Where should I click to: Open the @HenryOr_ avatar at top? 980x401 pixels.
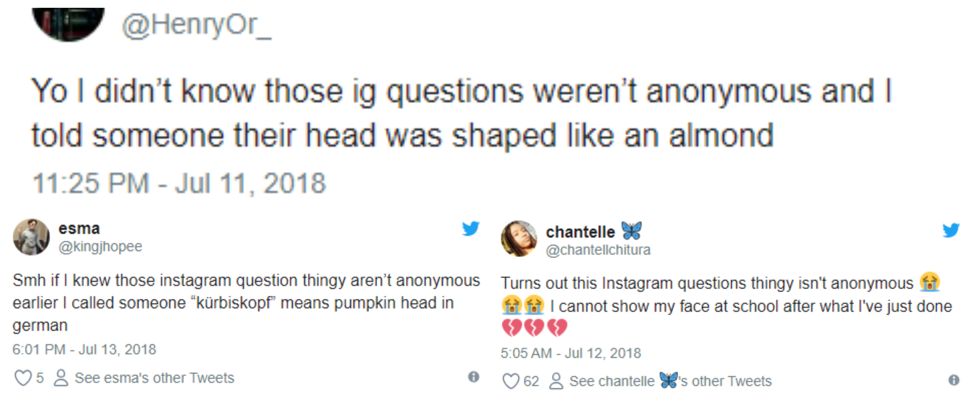[68, 23]
